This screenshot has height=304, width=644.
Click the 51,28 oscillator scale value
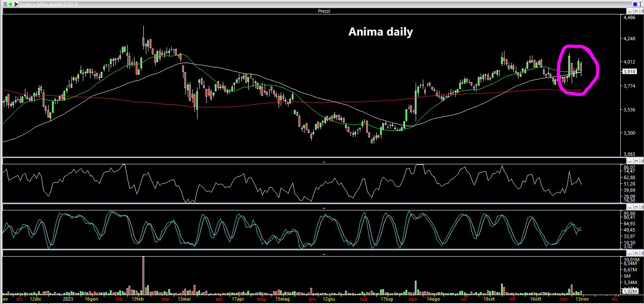tap(630, 184)
